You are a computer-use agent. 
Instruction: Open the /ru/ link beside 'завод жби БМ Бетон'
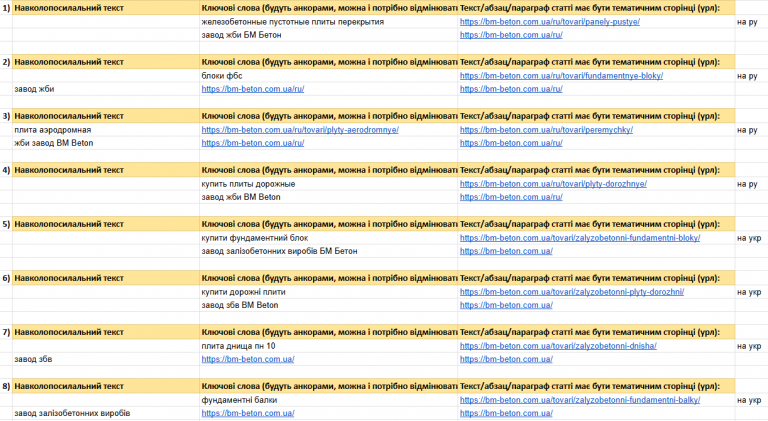click(511, 35)
